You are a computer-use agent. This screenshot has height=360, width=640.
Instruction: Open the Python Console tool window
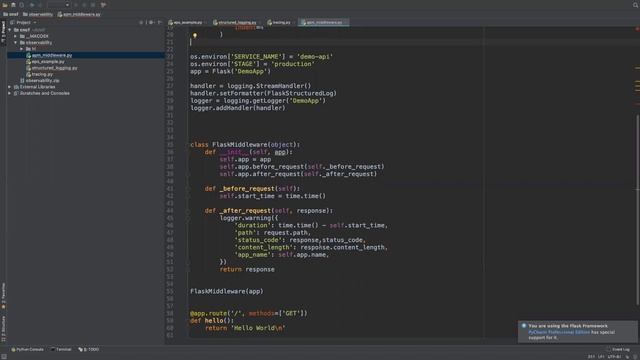pos(27,349)
